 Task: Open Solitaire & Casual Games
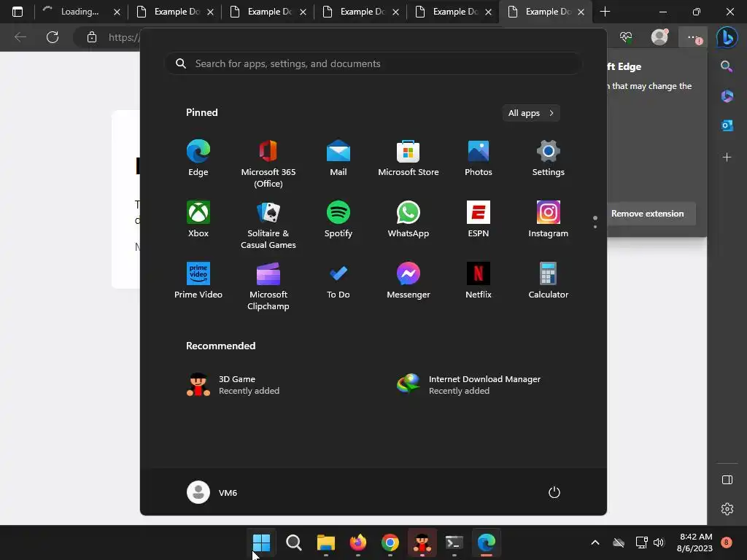pos(268,225)
